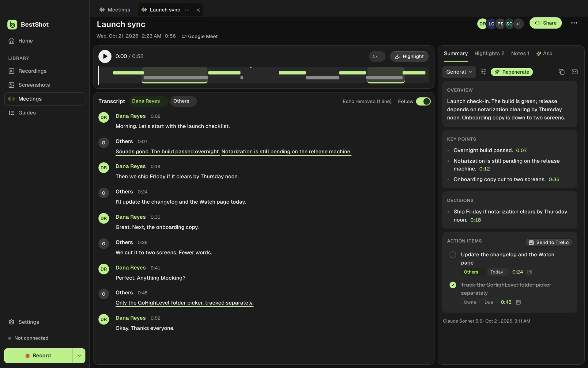The width and height of the screenshot is (588, 368).
Task: Open Screenshots in the sidebar
Action: click(45, 85)
